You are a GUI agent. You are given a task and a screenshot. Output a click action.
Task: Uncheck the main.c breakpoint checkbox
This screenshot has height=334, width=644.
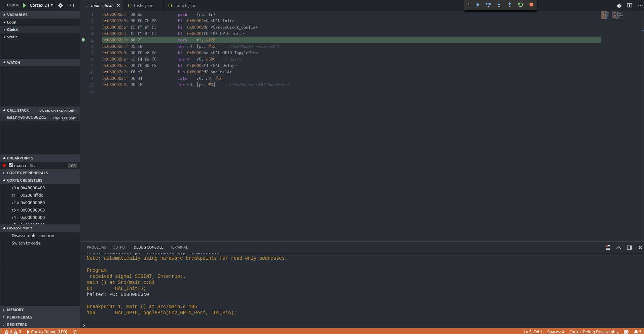[10, 165]
